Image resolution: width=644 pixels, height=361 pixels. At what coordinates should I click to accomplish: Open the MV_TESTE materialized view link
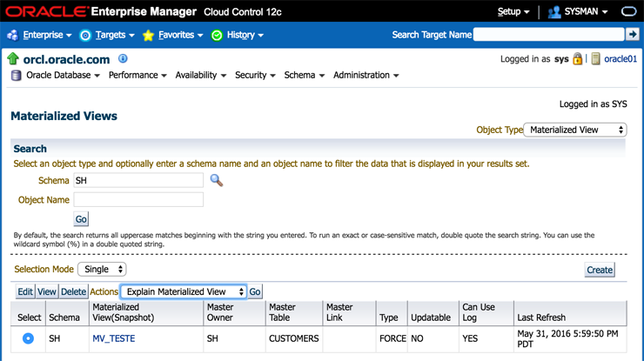[113, 338]
